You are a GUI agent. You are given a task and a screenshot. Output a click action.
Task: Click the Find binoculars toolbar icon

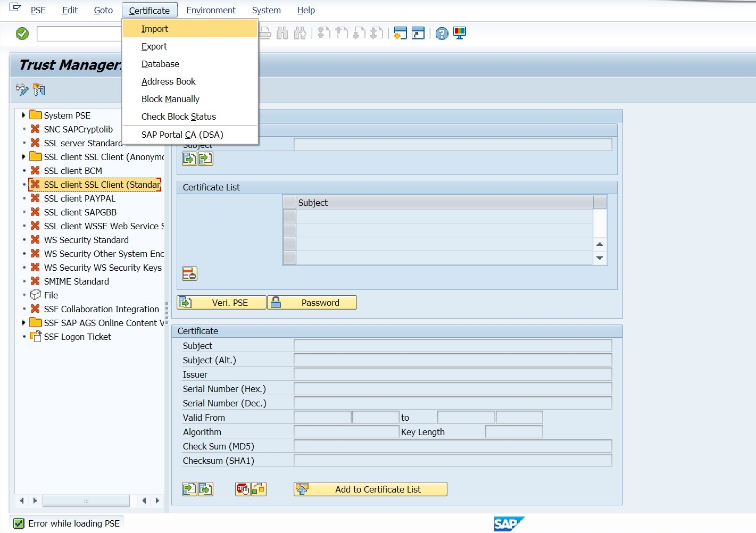[x=283, y=33]
